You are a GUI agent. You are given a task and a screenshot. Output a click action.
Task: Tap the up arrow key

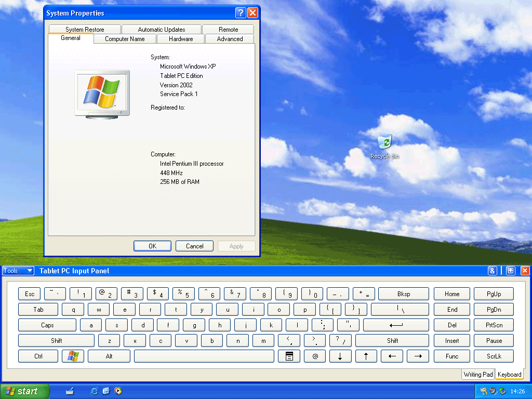coord(366,356)
